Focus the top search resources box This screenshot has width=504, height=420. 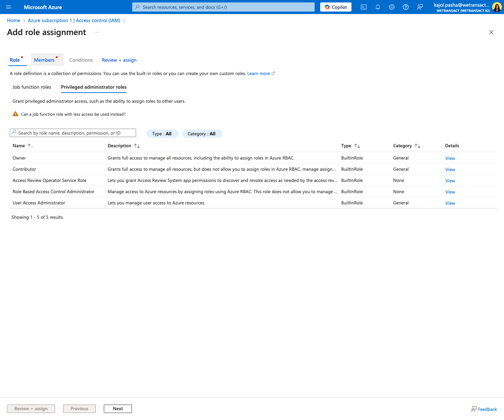(223, 7)
